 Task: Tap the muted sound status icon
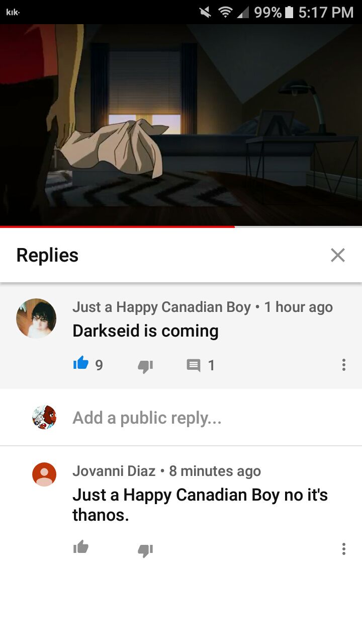(205, 12)
